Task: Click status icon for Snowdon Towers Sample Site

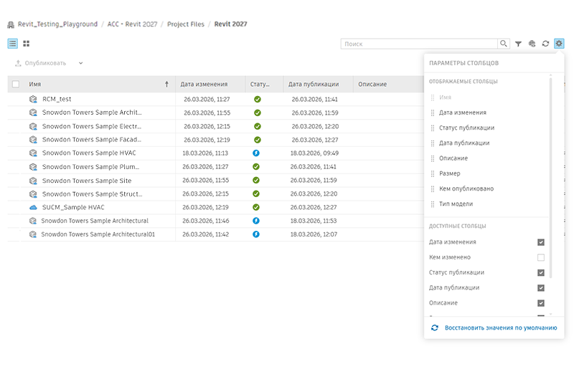Action: (x=256, y=180)
